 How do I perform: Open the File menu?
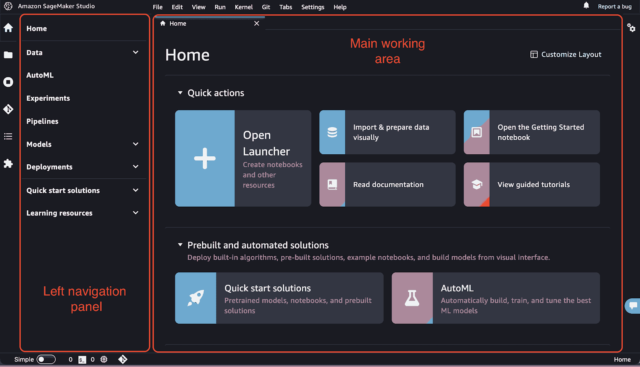158,7
